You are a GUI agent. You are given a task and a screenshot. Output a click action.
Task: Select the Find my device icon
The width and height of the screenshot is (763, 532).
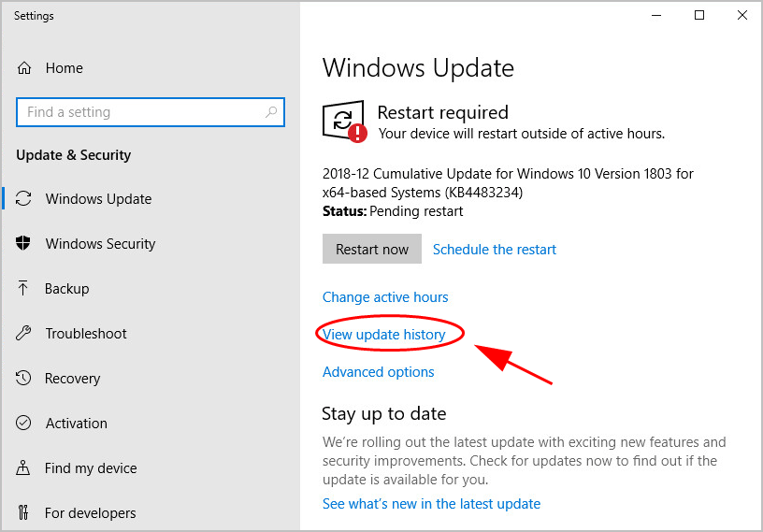[24, 468]
